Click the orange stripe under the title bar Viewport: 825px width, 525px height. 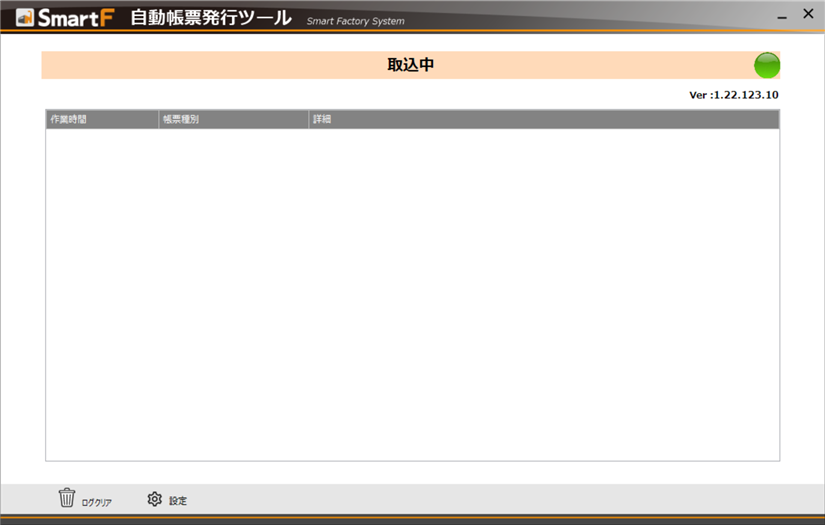412,32
